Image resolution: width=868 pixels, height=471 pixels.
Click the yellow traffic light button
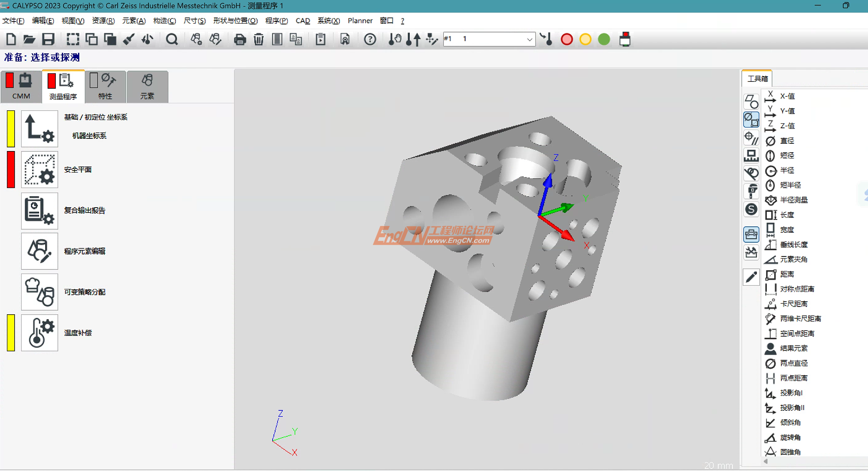585,39
